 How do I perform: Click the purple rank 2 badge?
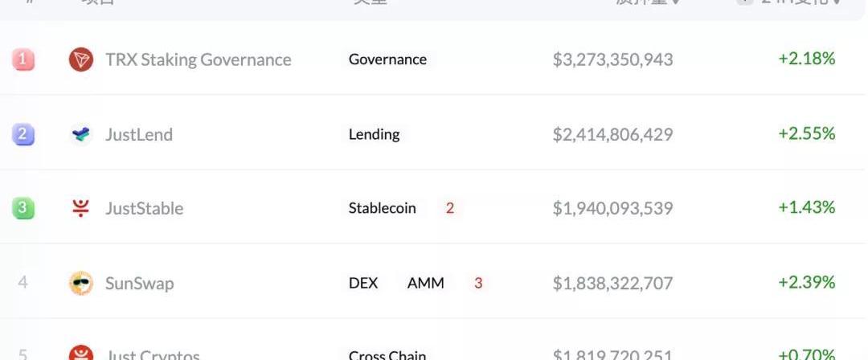(23, 134)
